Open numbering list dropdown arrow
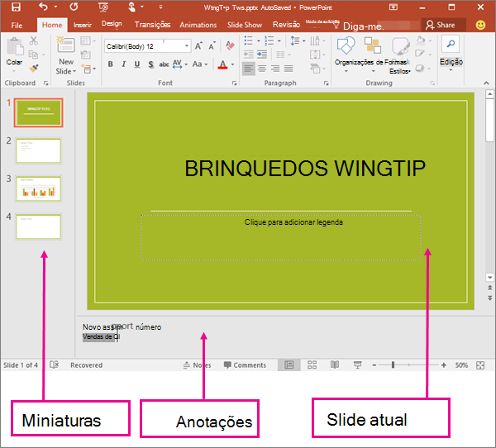 [x=279, y=41]
